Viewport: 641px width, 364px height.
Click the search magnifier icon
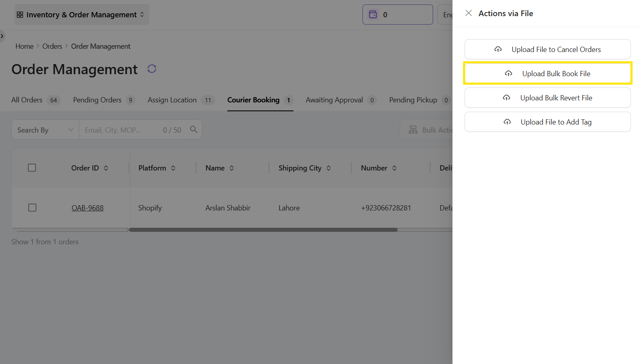tap(194, 129)
